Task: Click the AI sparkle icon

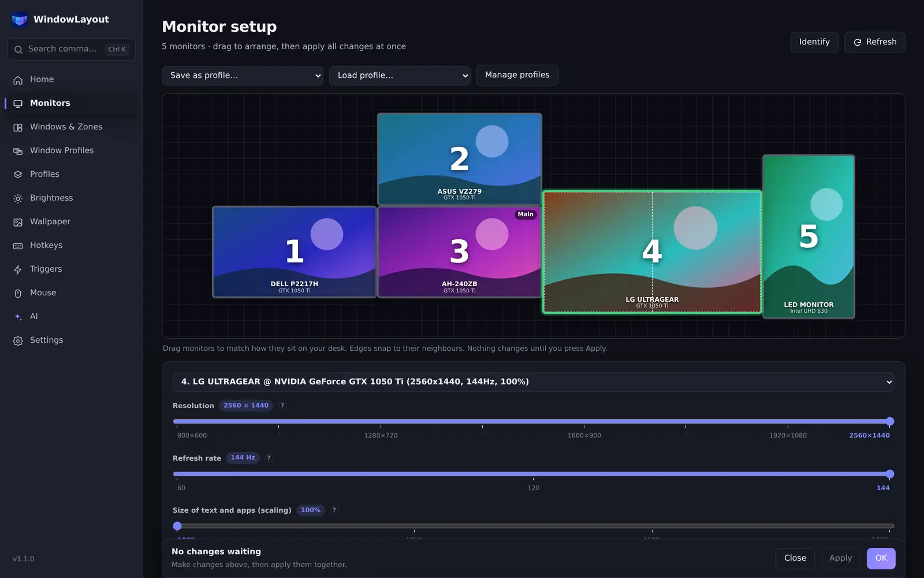Action: click(18, 317)
